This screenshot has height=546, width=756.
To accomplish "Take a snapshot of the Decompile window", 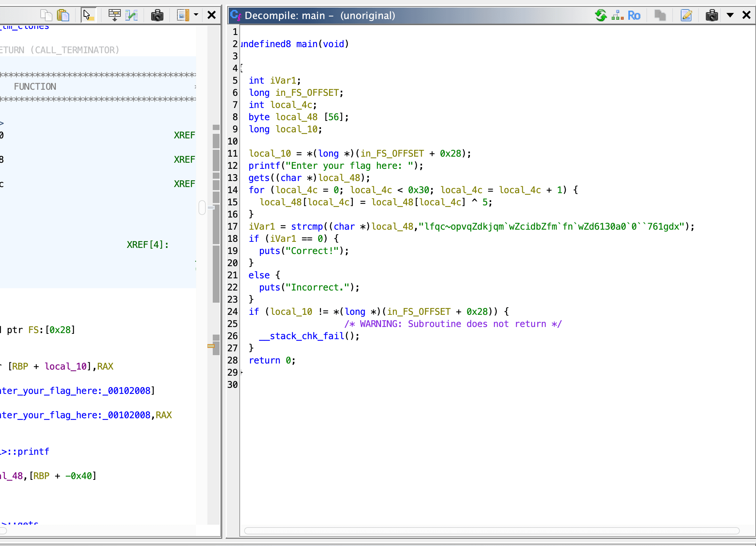I will point(712,15).
